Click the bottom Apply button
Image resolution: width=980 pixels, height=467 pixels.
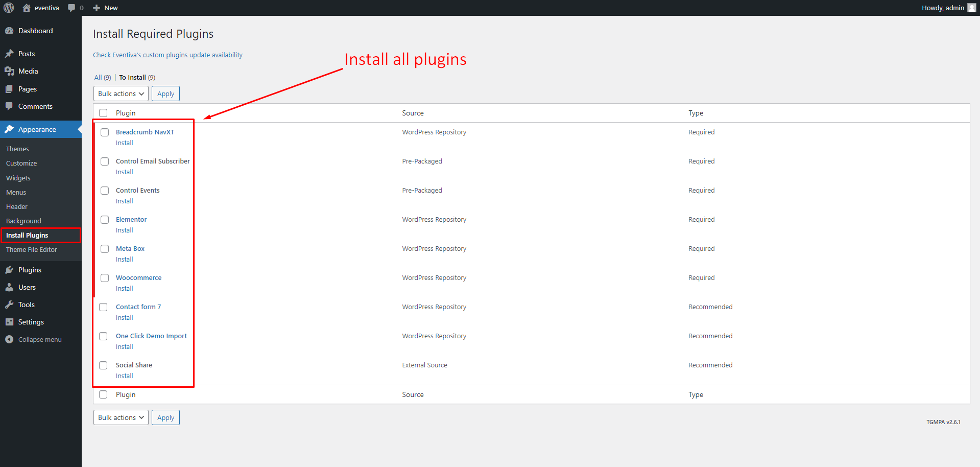(165, 417)
